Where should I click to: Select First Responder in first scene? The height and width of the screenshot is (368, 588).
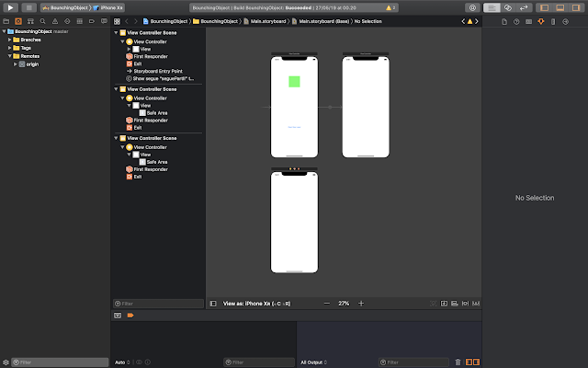[x=147, y=56]
